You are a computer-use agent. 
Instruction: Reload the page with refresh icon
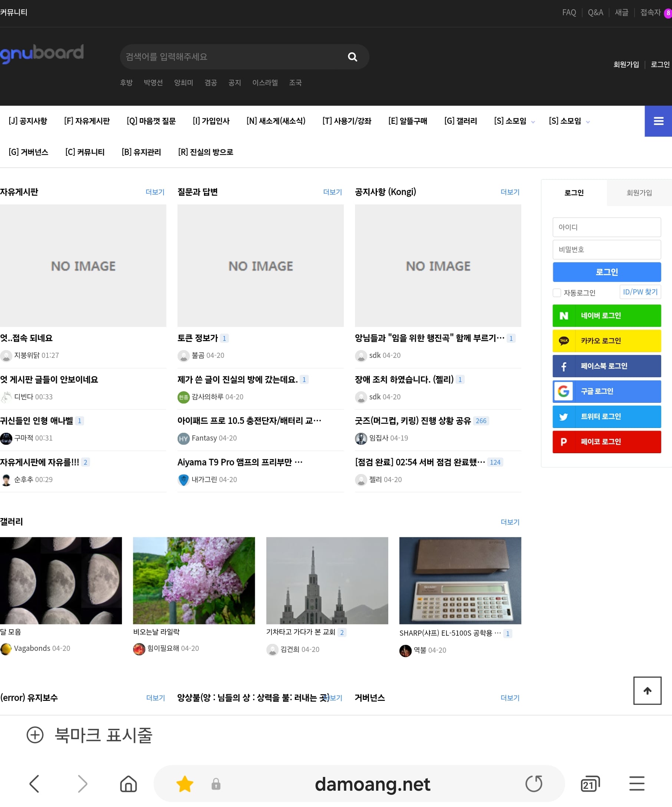534,784
